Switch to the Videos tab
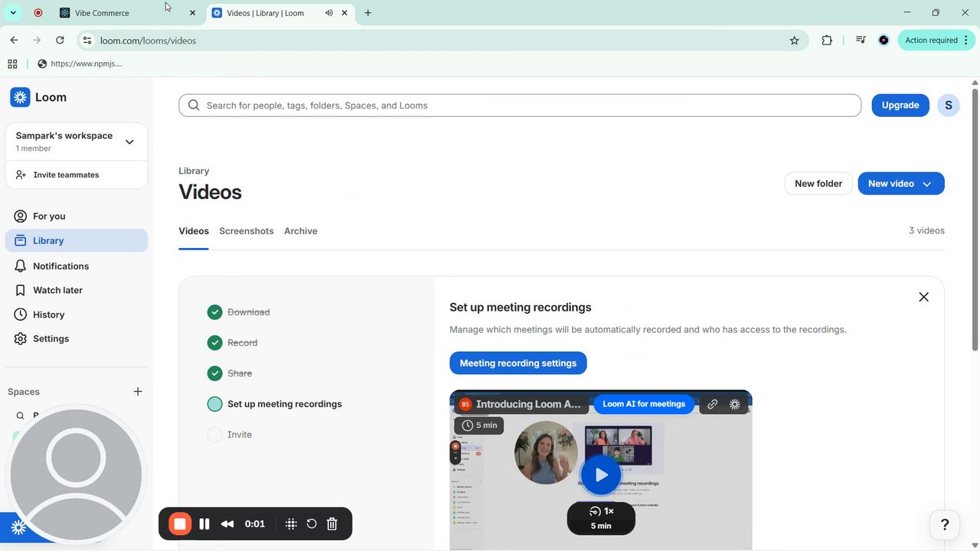Image resolution: width=980 pixels, height=551 pixels. coord(194,231)
